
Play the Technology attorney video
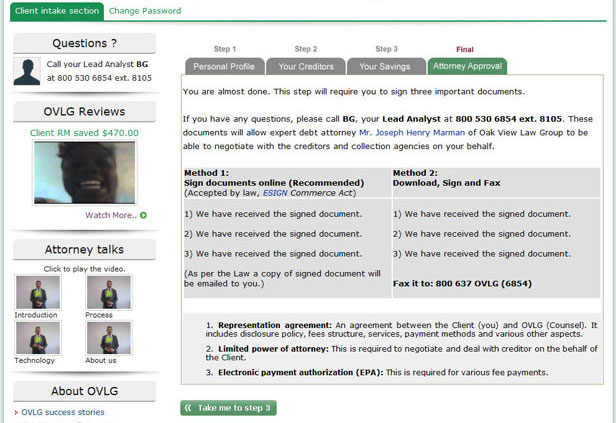38,338
